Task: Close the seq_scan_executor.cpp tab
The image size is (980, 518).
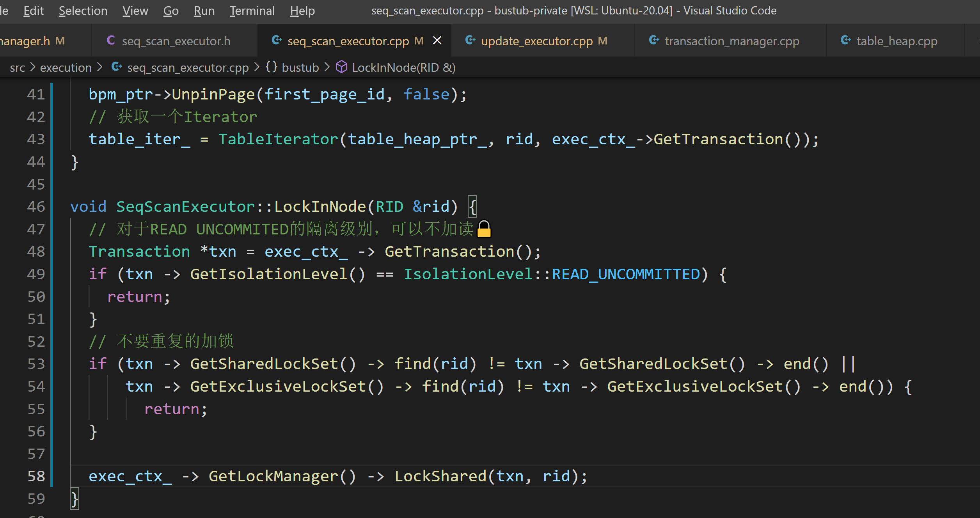Action: pyautogui.click(x=437, y=41)
